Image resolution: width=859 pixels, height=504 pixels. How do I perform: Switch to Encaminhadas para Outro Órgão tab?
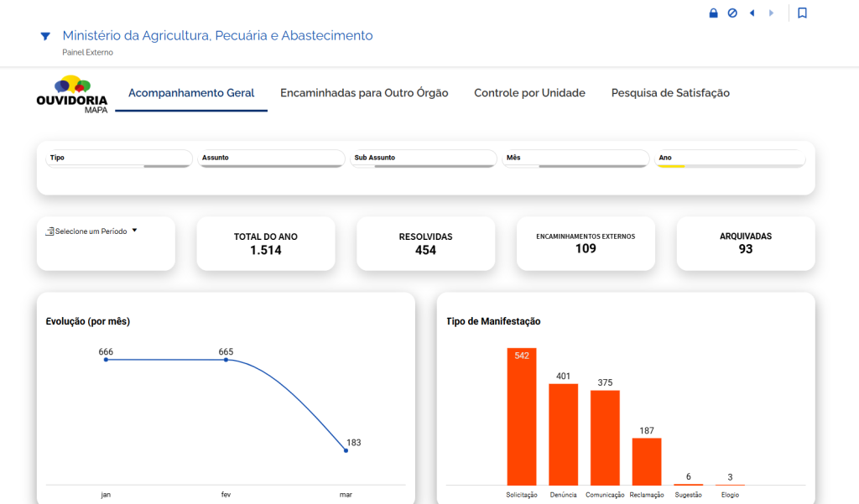point(364,93)
